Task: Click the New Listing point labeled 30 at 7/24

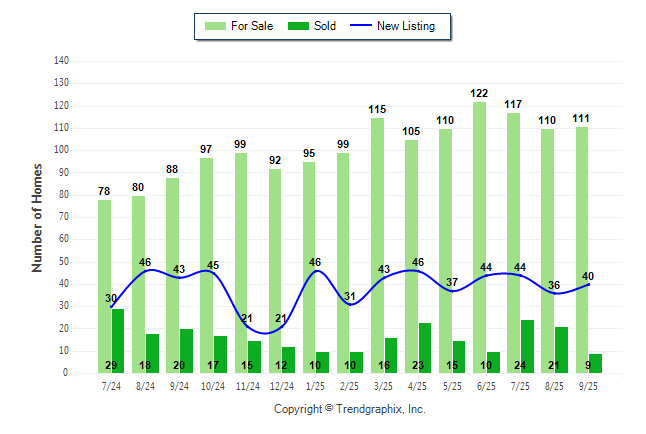Action: [112, 306]
